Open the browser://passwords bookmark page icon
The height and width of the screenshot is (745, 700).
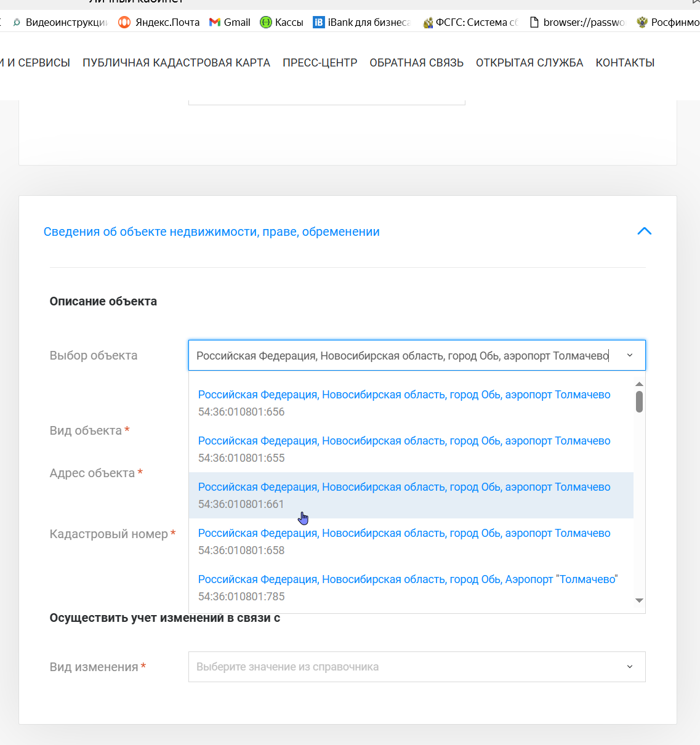pyautogui.click(x=534, y=22)
